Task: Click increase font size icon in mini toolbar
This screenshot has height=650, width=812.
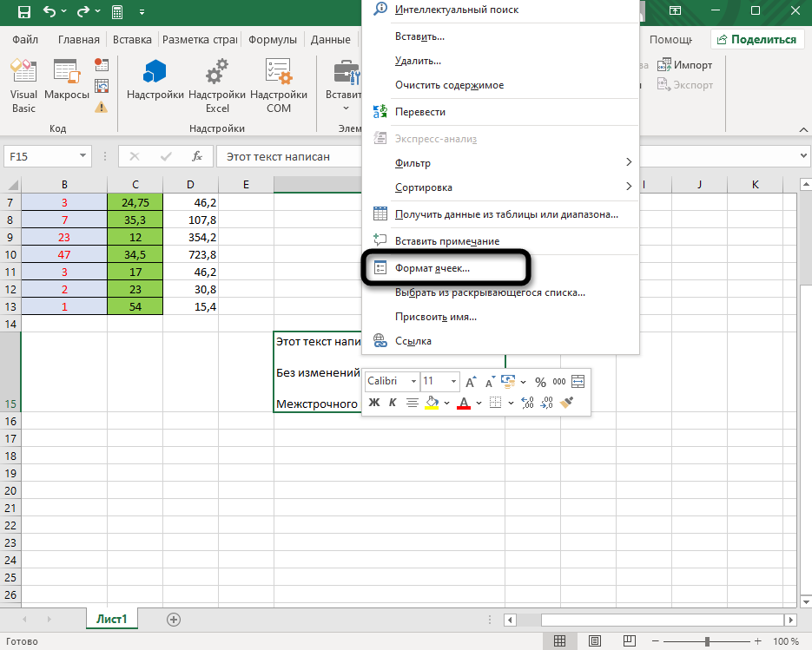Action: [471, 382]
